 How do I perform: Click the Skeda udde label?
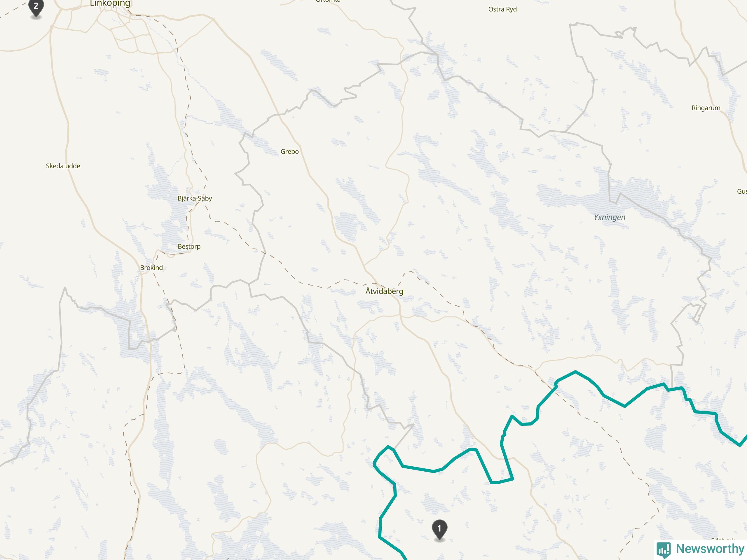coord(63,166)
